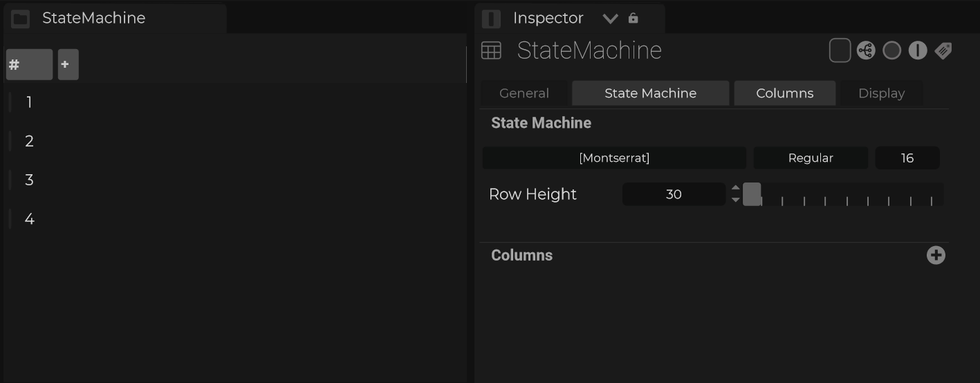The image size is (980, 383).
Task: Click the vertical bar circle icon
Action: [917, 50]
